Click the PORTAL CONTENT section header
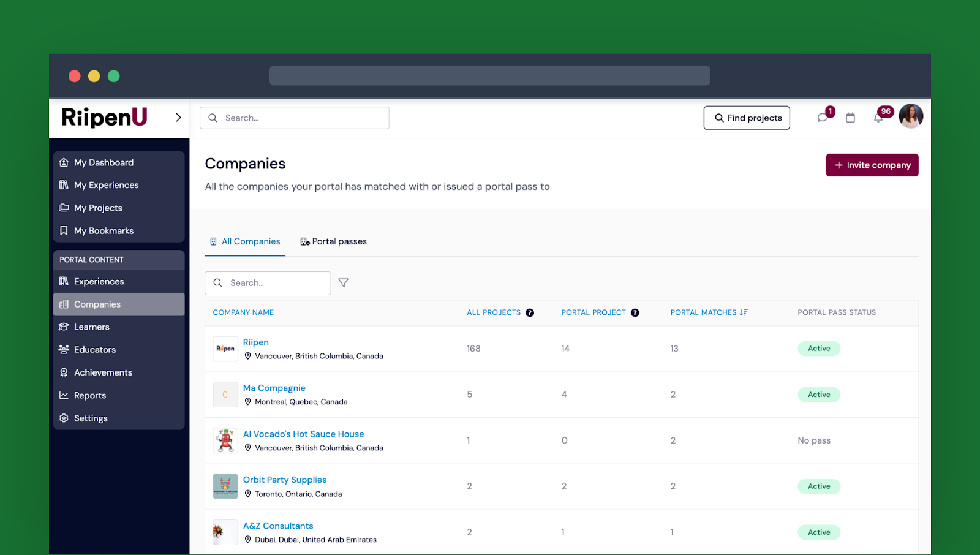Viewport: 980px width, 555px height. coord(119,260)
